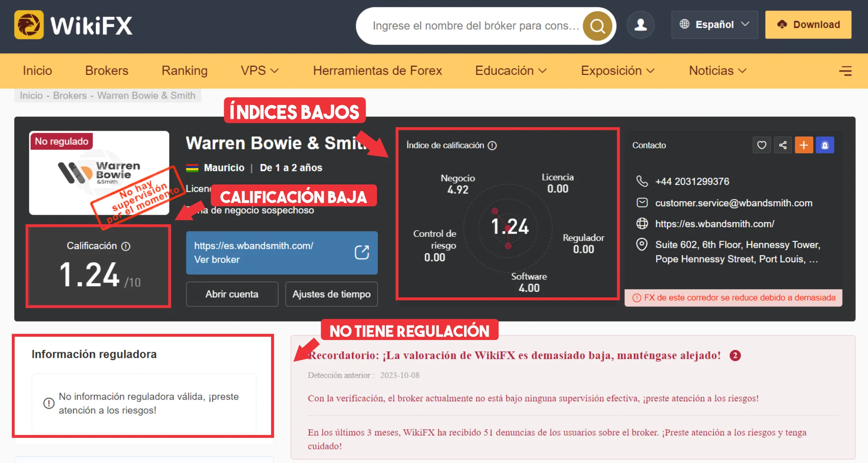Click the No regulado red tag
This screenshot has width=868, height=463.
(x=62, y=141)
